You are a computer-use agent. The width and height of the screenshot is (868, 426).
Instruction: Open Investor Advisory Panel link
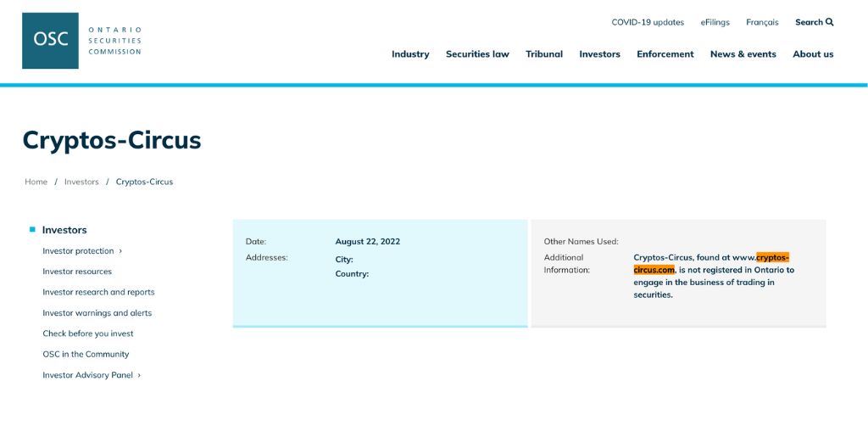click(x=87, y=375)
